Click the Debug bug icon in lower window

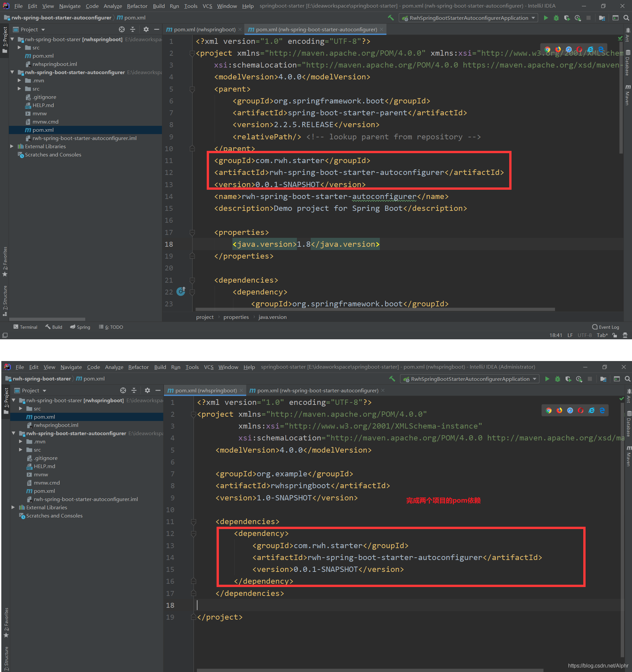click(x=558, y=379)
